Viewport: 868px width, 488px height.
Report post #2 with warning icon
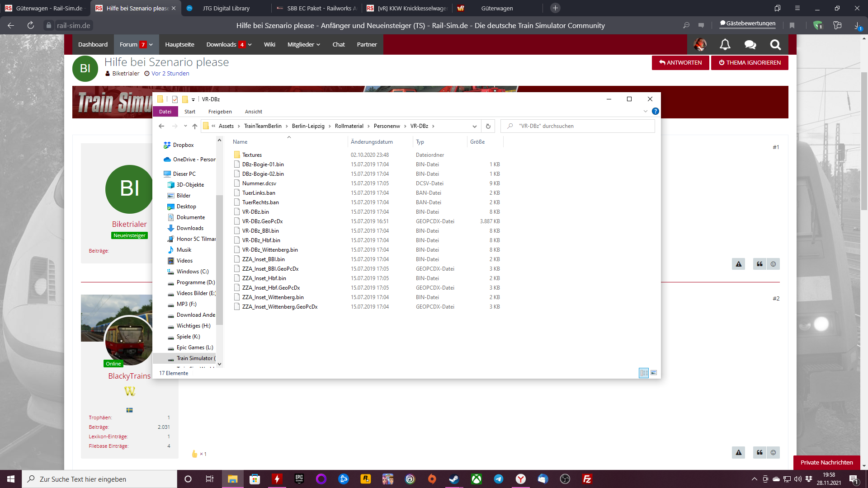pos(739,452)
